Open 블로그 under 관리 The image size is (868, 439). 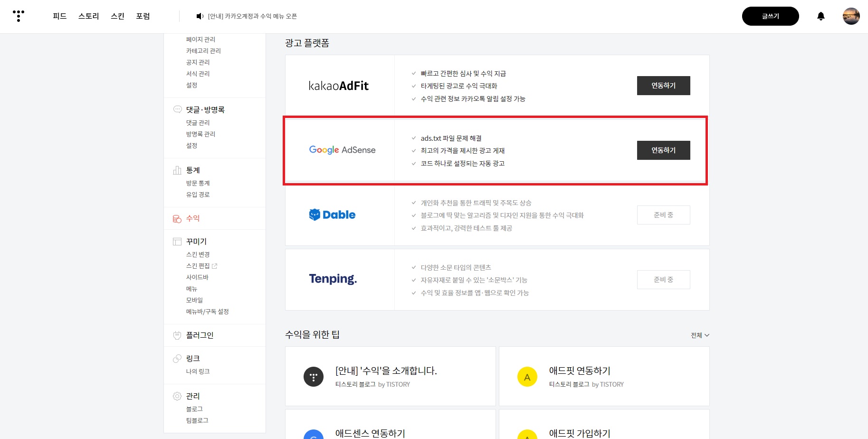[x=194, y=409]
